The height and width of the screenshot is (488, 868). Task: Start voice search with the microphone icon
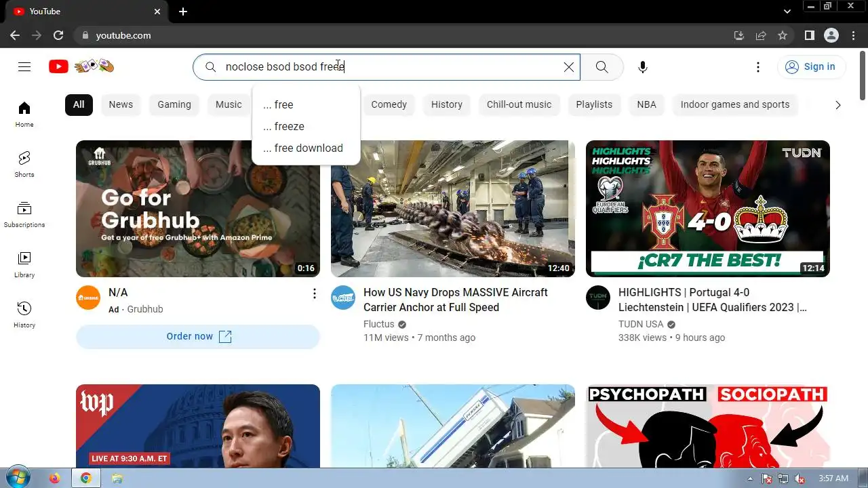click(643, 66)
